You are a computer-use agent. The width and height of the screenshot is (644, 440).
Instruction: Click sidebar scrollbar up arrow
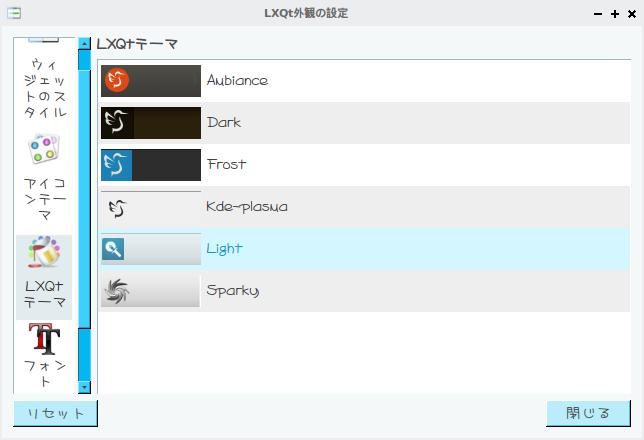[x=84, y=44]
